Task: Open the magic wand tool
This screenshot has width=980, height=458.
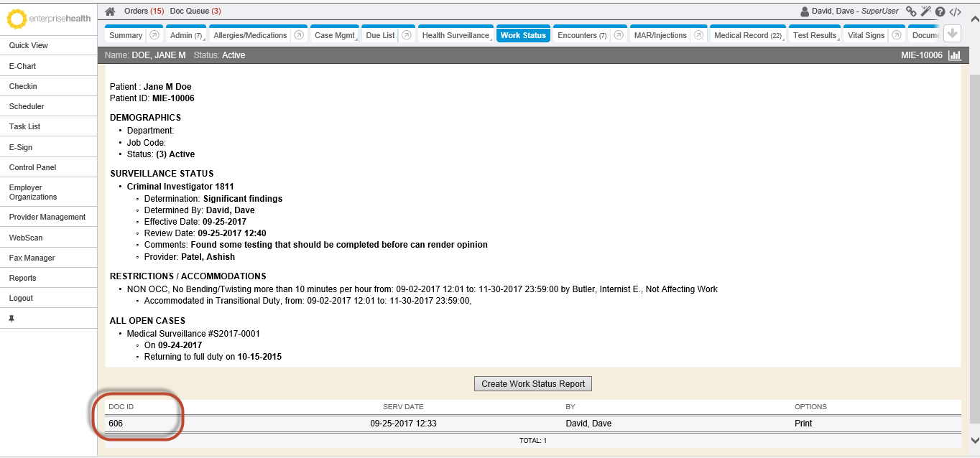Action: pos(926,11)
